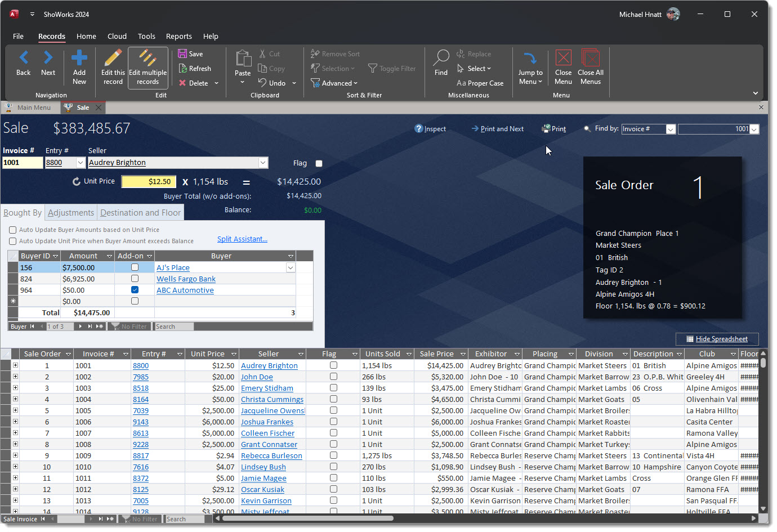Select the Edit this record pencil icon
Image resolution: width=777 pixels, height=532 pixels.
(113, 57)
